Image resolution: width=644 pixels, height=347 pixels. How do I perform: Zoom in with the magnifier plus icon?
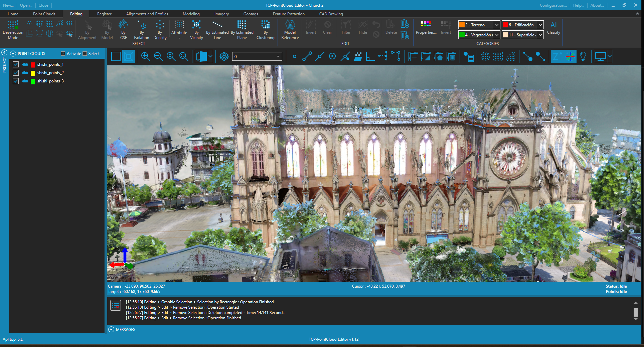click(145, 57)
